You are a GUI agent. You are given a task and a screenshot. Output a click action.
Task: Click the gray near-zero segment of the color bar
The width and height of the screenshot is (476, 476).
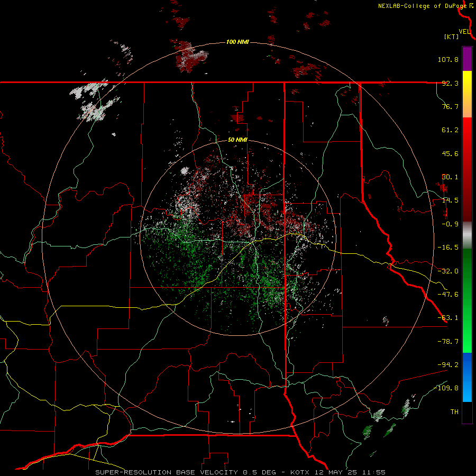coord(467,235)
